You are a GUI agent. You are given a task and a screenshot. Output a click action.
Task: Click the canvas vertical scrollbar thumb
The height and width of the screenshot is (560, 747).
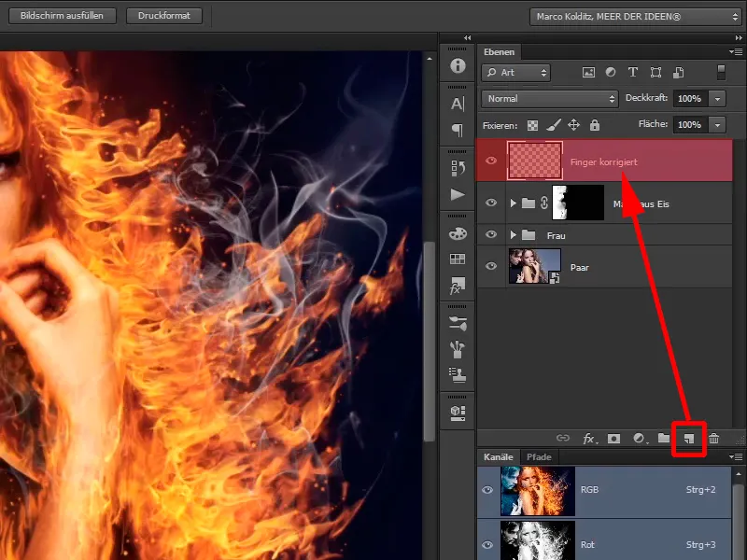[430, 342]
